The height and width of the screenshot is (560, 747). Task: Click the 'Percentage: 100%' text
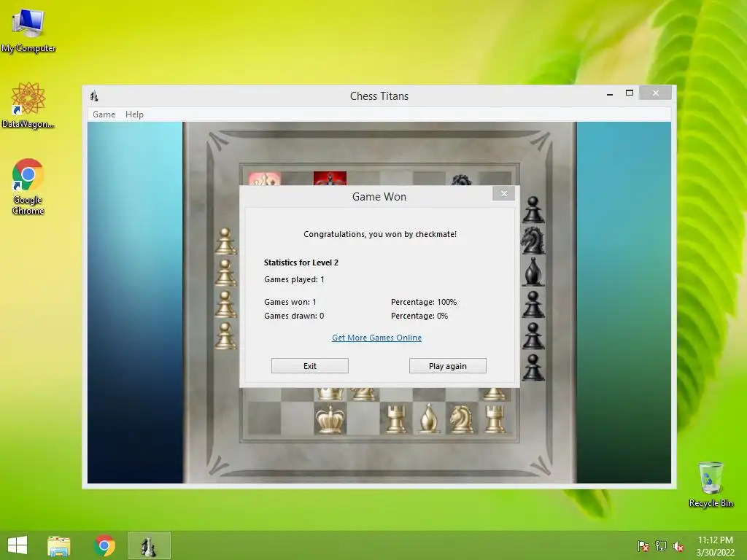tap(424, 302)
